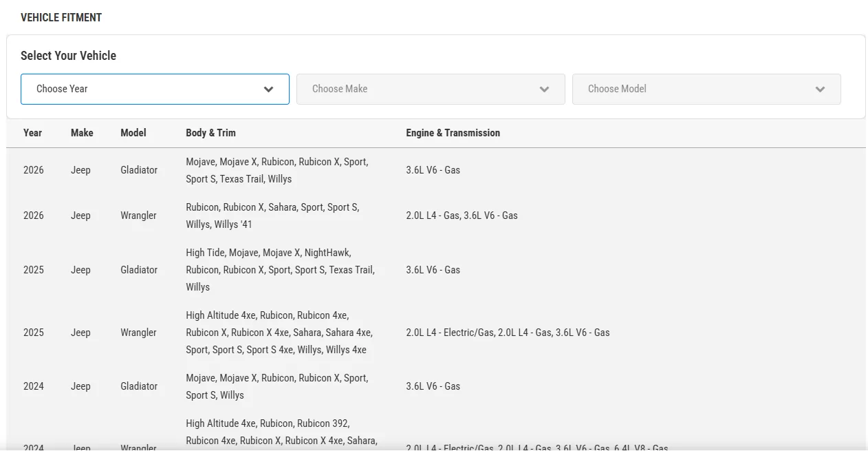Click Wrangler in the 2025 row
This screenshot has height=451, width=868.
coord(138,333)
